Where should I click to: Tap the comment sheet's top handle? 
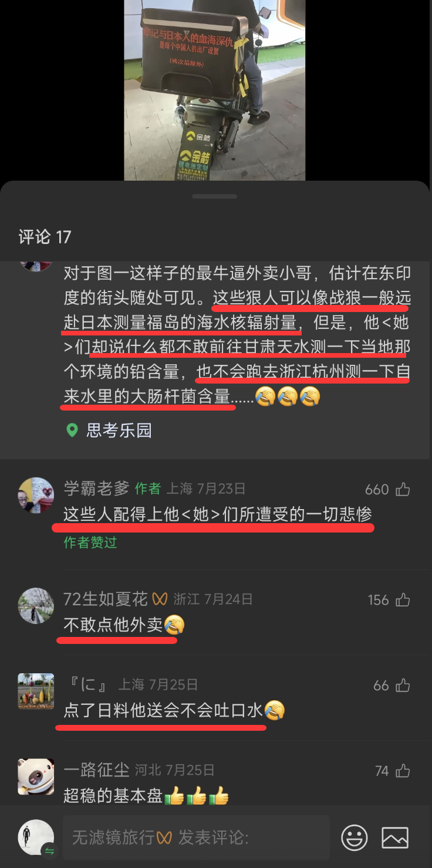point(215,196)
